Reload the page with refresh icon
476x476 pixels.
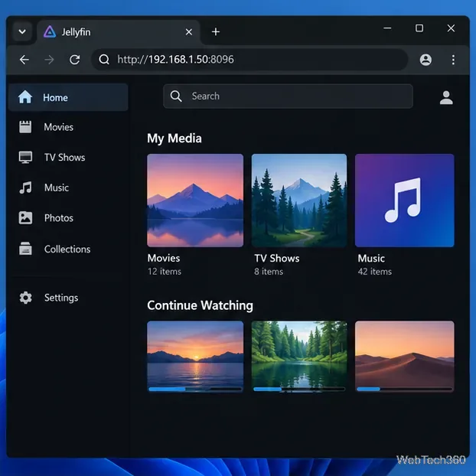[x=75, y=60]
